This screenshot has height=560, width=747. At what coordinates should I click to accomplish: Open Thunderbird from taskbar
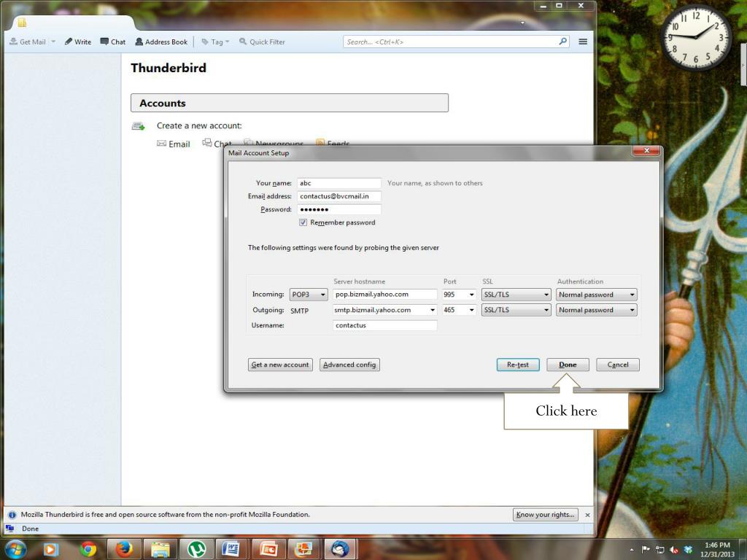341,550
